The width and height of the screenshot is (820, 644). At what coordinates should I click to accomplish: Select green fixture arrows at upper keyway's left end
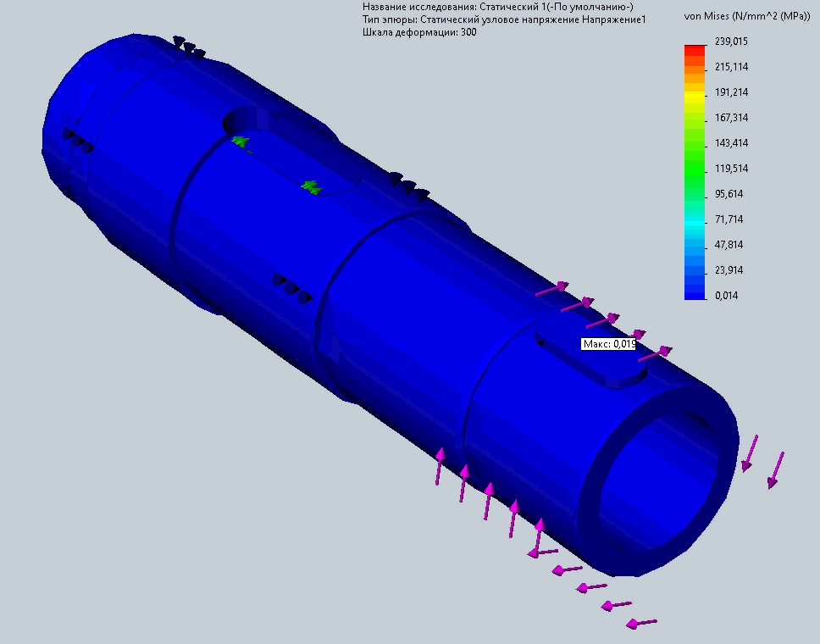[x=241, y=142]
